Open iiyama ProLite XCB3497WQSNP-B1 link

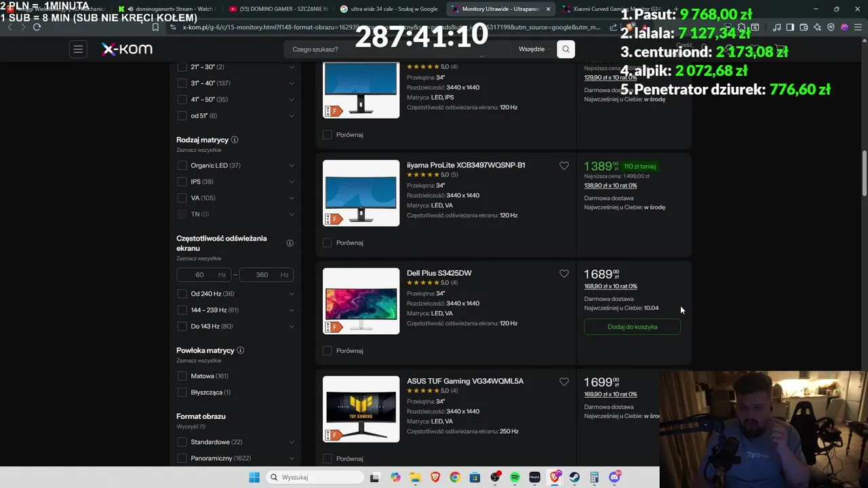[x=466, y=165]
